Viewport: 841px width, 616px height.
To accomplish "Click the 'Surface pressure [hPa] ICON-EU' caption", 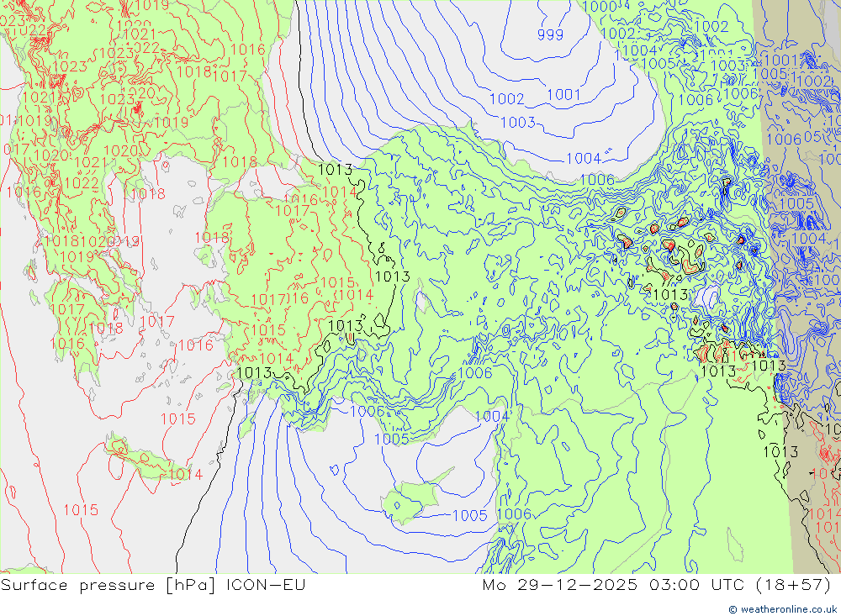I will point(153,584).
